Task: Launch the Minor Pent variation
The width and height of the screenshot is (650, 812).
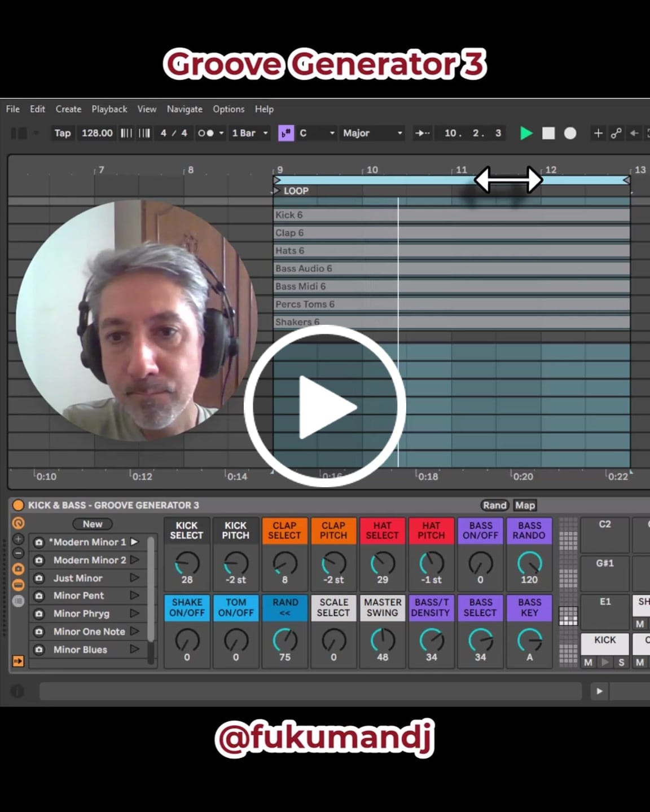Action: point(134,595)
